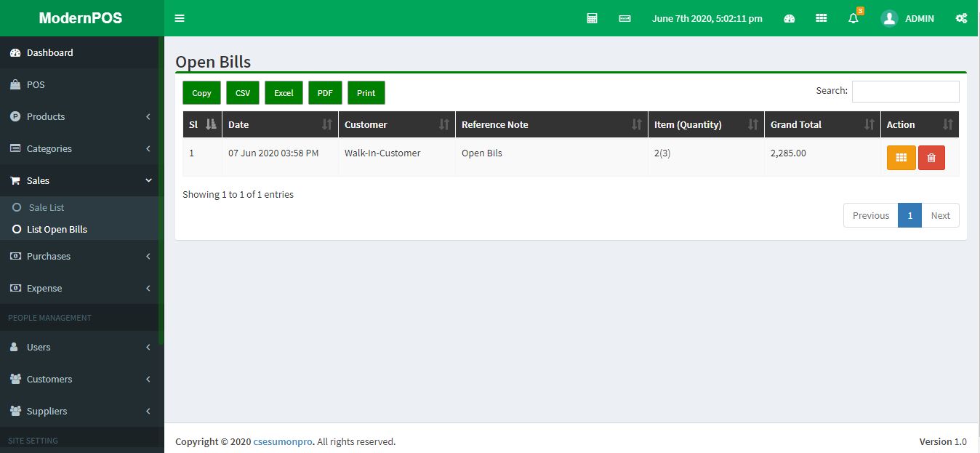This screenshot has width=980, height=453.
Task: Sort table by Item (Quantity) column
Action: [706, 124]
